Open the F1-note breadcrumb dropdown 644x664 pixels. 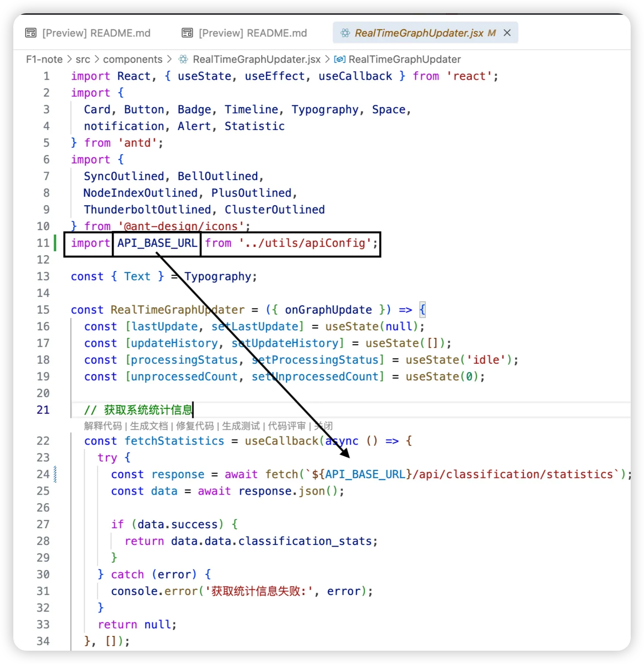click(44, 59)
